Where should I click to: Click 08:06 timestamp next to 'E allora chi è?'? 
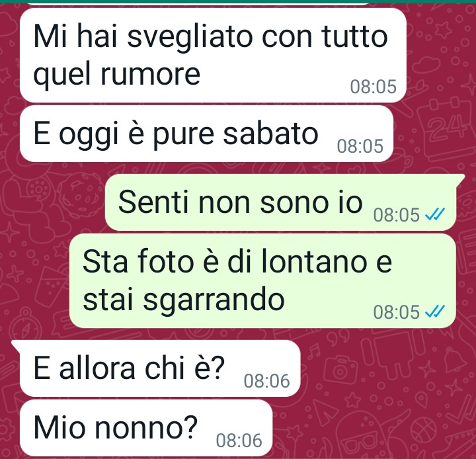click(267, 381)
